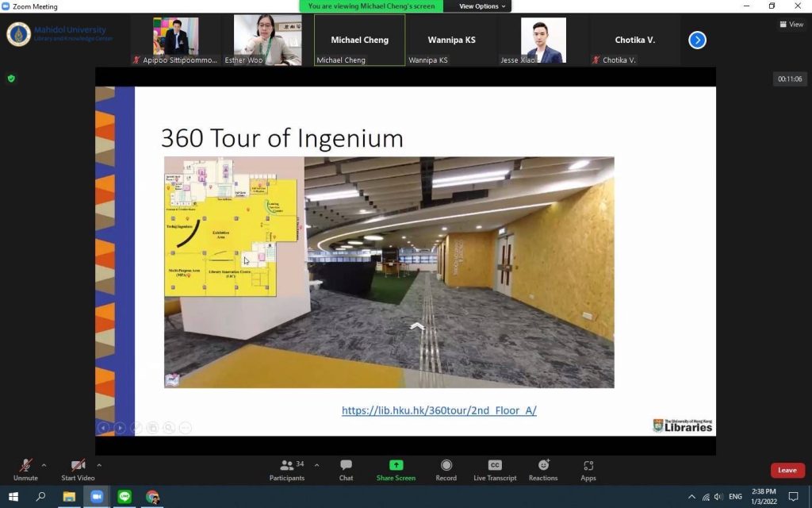Expand the arrow next to Participants

[317, 465]
